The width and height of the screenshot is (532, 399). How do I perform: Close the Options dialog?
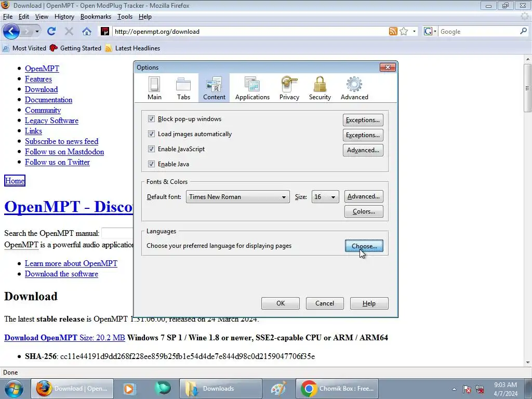coord(388,67)
